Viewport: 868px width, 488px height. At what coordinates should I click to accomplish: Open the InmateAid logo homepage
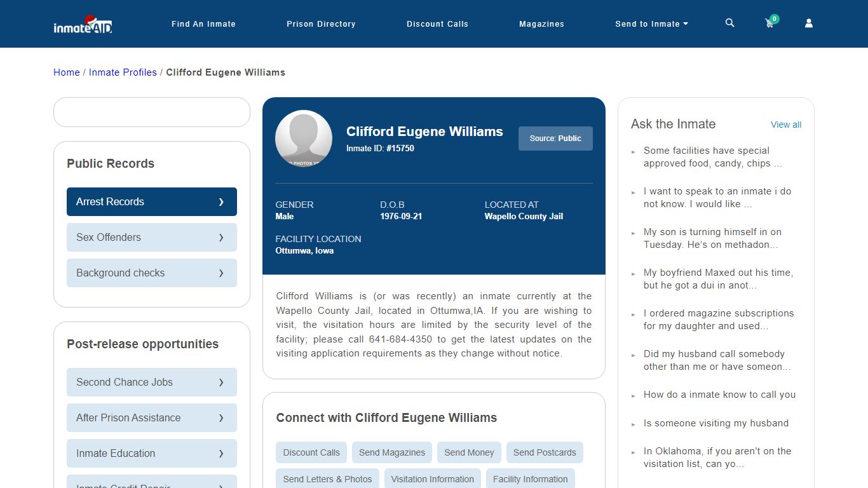click(83, 24)
